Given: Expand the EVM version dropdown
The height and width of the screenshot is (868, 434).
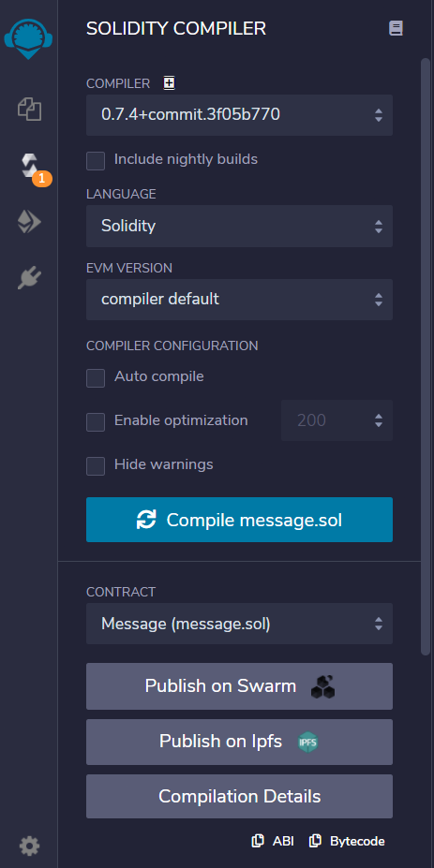Looking at the screenshot, I should [x=239, y=300].
